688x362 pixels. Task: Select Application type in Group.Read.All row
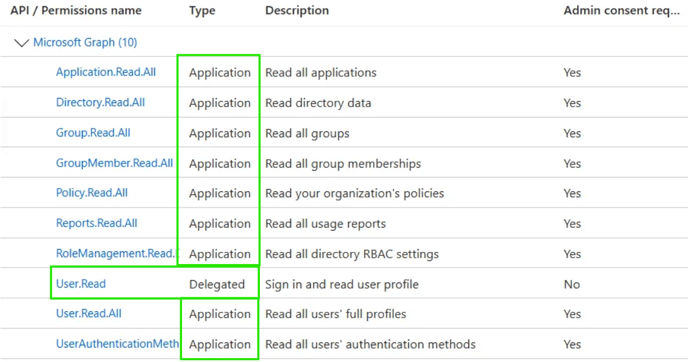click(x=220, y=133)
